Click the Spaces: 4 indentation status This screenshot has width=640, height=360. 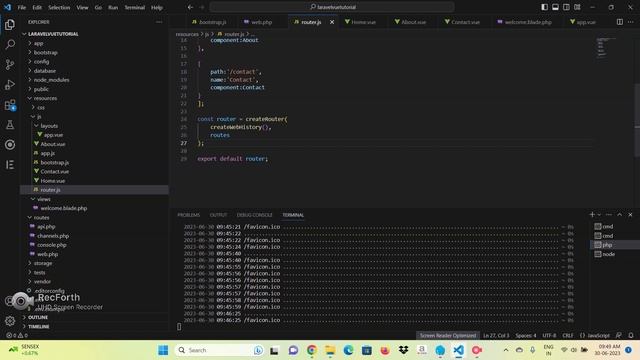[x=526, y=336]
